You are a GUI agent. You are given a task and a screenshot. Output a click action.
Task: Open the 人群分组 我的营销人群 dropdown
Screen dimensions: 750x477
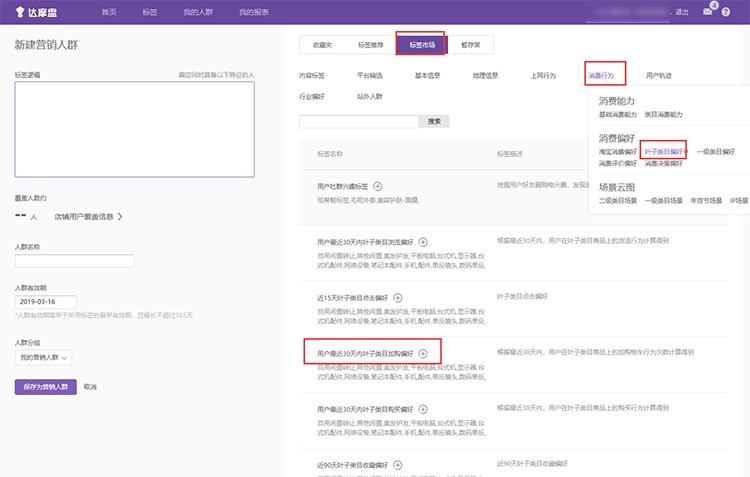click(x=43, y=358)
